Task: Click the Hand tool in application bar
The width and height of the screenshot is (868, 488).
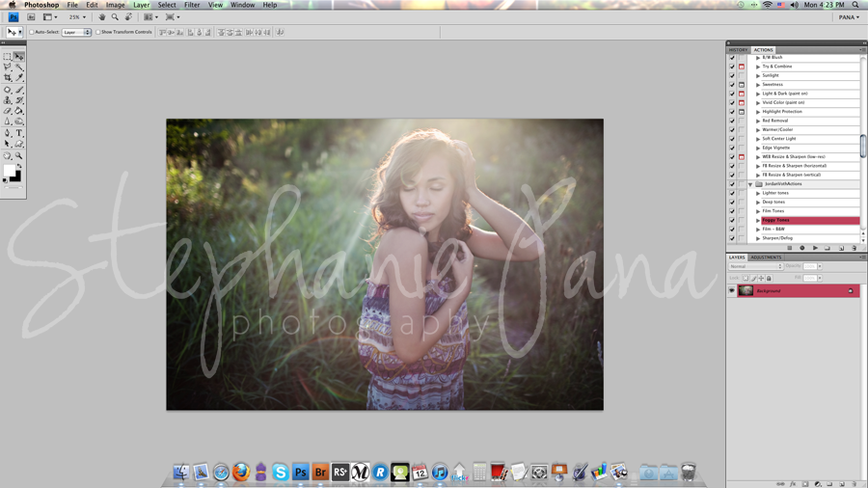Action: click(102, 17)
